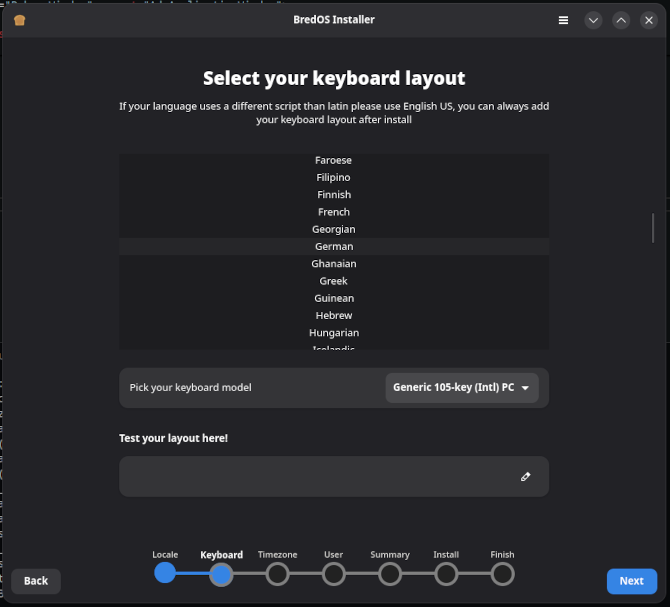Click the pencil edit icon in test field
Viewport: 670px width, 607px height.
point(526,477)
